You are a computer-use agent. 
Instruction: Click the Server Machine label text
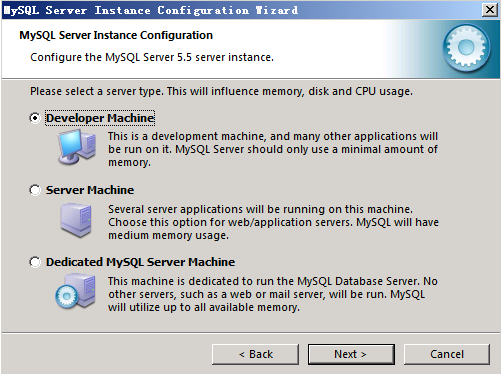[x=90, y=190]
